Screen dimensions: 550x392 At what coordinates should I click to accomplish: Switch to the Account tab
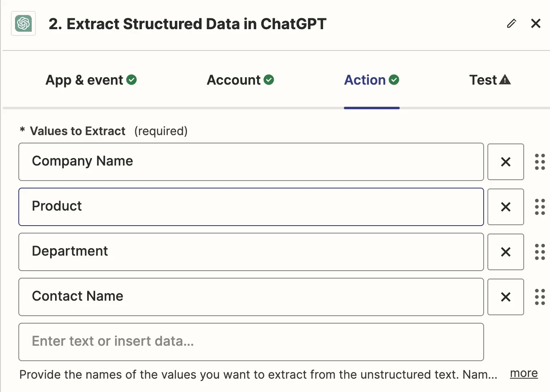[x=240, y=80]
